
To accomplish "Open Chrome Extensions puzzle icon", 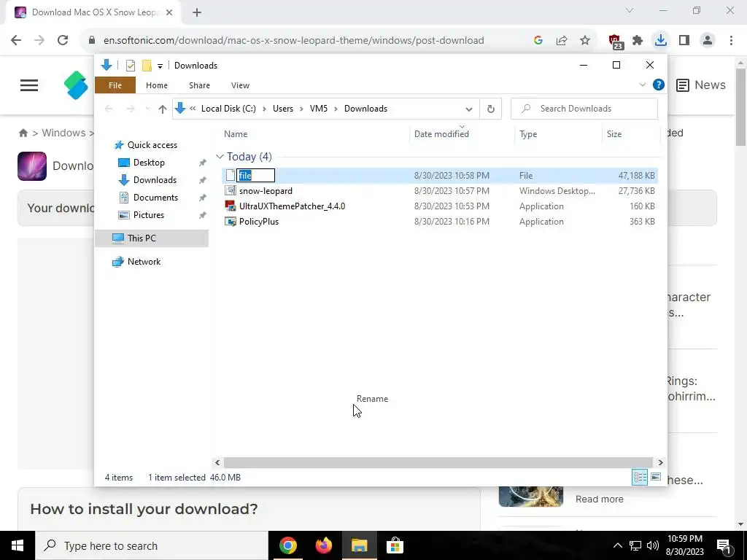I will pyautogui.click(x=638, y=41).
